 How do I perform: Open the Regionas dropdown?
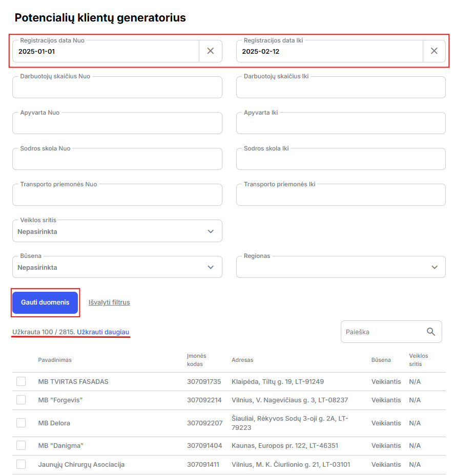pyautogui.click(x=341, y=267)
